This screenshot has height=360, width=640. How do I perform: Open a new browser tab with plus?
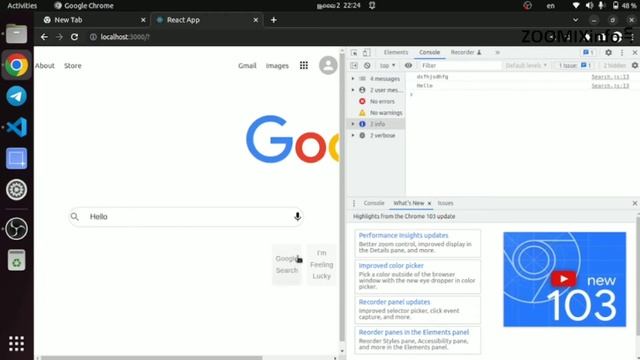click(273, 20)
